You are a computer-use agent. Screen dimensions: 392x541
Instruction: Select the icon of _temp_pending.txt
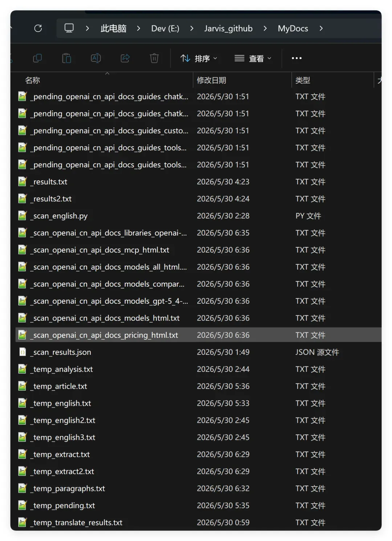[x=23, y=505]
